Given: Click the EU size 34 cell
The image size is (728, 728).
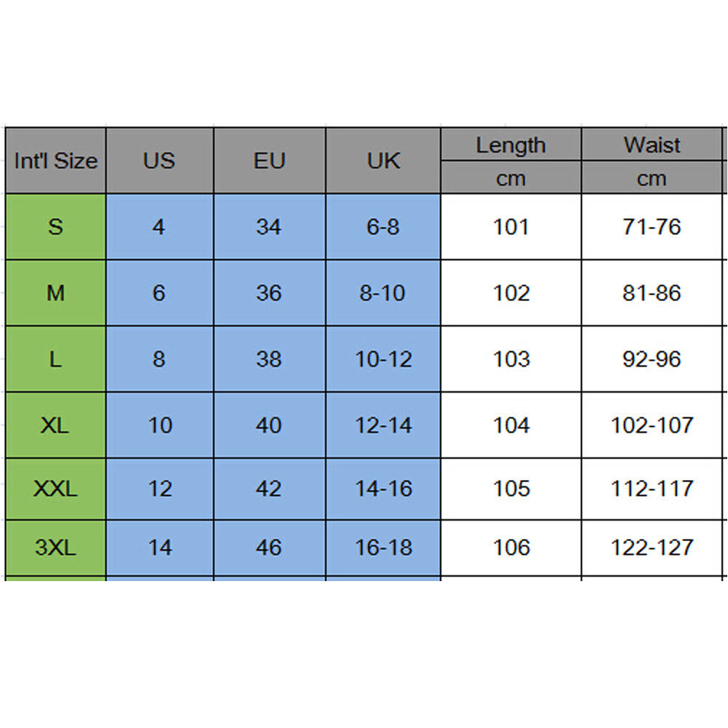Looking at the screenshot, I should pos(269,227).
